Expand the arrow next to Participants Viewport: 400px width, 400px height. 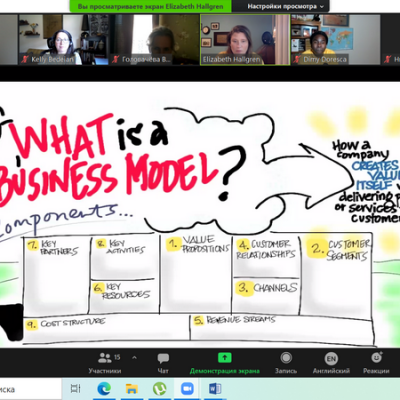pyautogui.click(x=134, y=358)
